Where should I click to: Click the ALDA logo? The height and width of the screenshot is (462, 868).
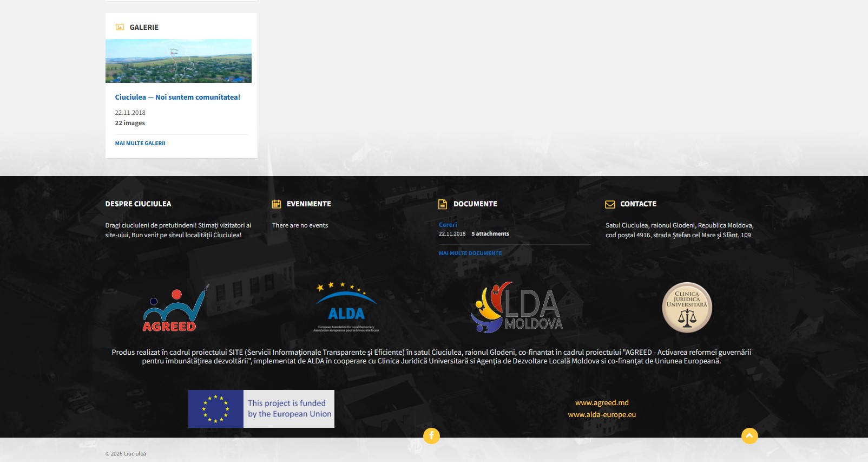coord(346,307)
